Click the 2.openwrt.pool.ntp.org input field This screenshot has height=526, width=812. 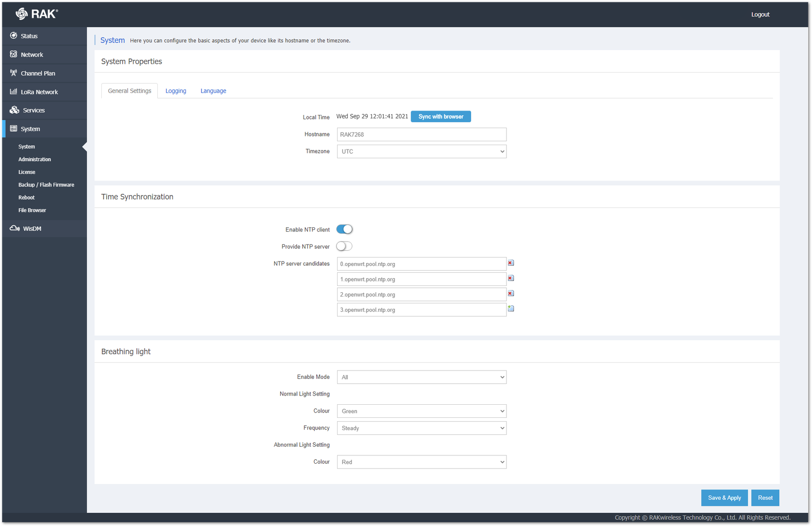click(x=422, y=294)
